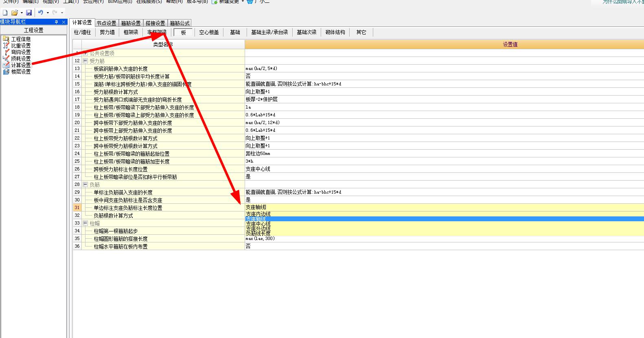The image size is (644, 338).
Task: Click the 计算设置 icon
Action: pyautogui.click(x=6, y=65)
